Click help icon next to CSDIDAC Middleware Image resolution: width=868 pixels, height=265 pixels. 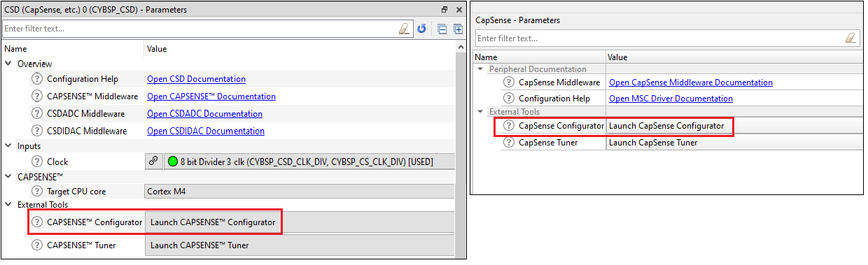pos(37,131)
